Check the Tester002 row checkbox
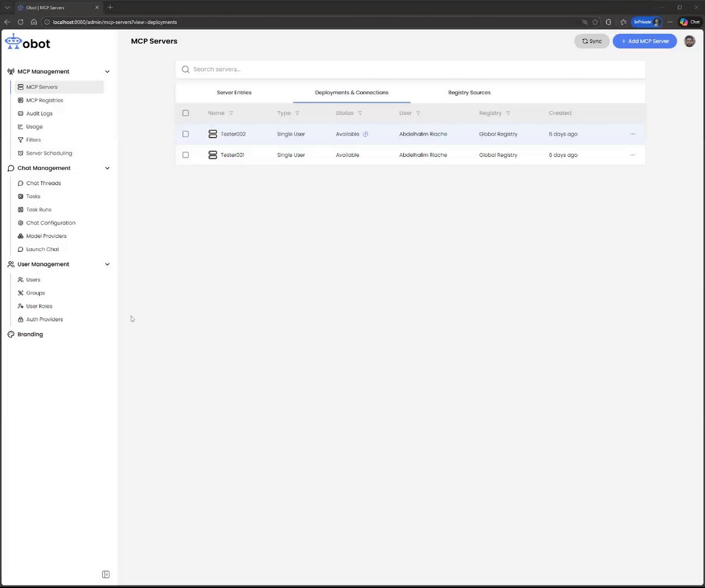Screen dimensions: 705x588 186,134
